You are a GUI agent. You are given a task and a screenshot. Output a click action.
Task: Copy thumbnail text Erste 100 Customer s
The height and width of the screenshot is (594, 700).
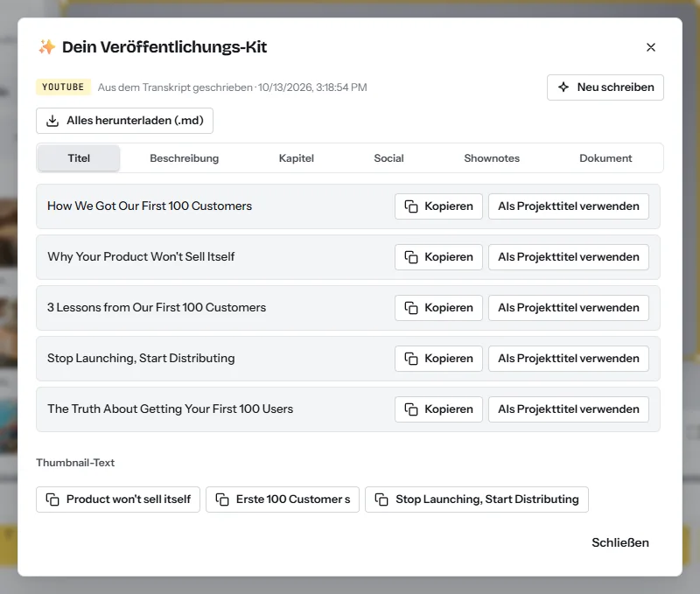pyautogui.click(x=282, y=500)
